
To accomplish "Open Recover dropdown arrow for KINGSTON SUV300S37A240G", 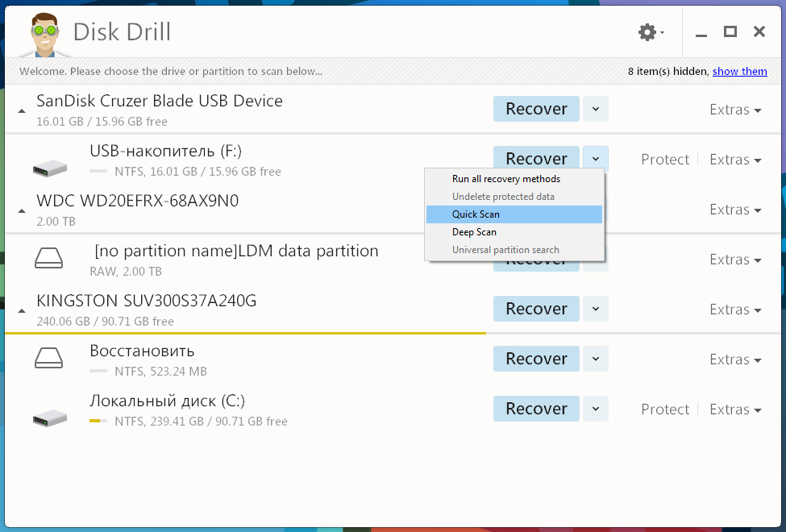I will click(596, 309).
